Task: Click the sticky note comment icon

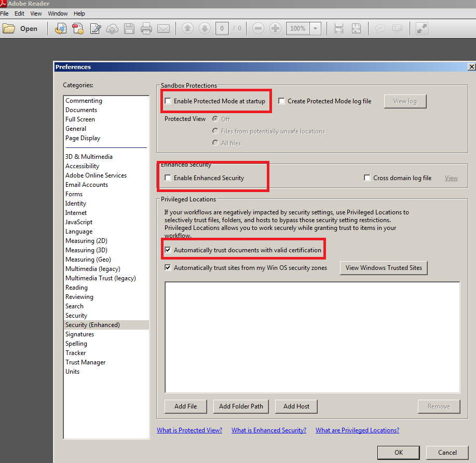Action: click(x=380, y=29)
